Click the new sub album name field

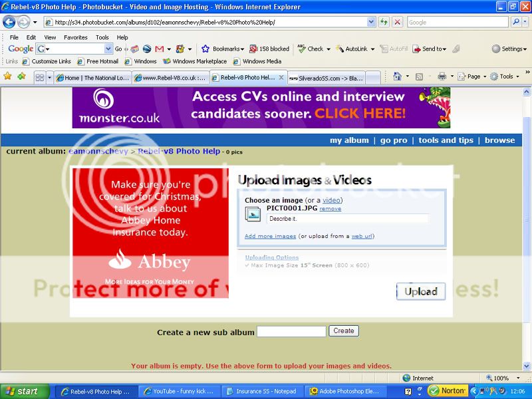point(291,331)
